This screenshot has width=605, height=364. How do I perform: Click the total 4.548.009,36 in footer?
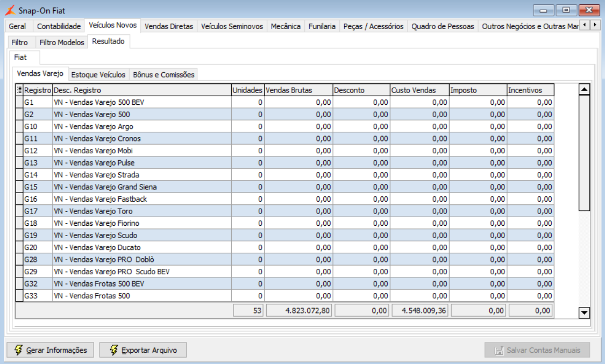420,310
